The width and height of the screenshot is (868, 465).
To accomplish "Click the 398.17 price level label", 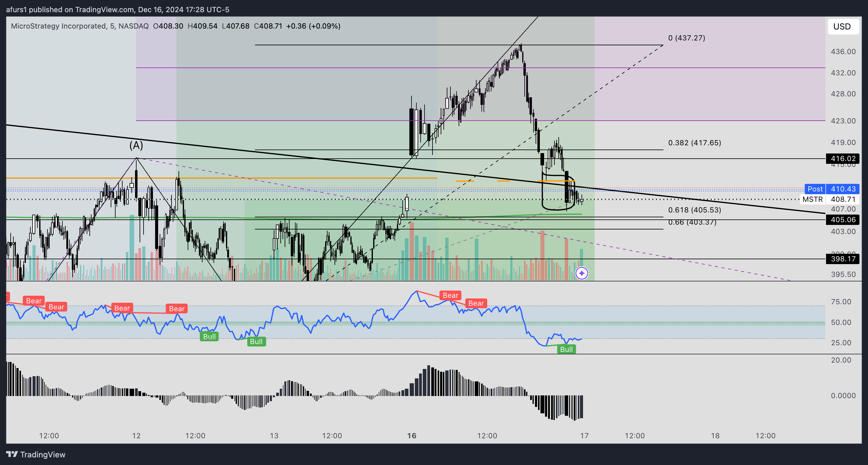I will coord(843,259).
